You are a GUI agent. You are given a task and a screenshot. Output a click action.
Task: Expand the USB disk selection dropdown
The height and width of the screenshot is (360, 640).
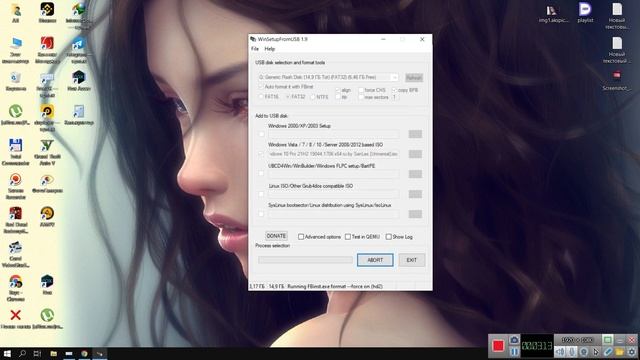[394, 77]
